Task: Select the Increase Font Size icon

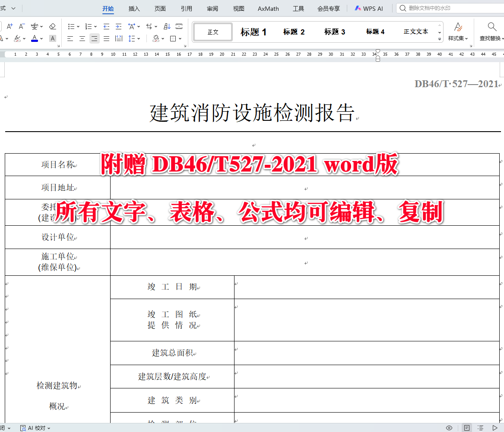Action: tap(9, 26)
